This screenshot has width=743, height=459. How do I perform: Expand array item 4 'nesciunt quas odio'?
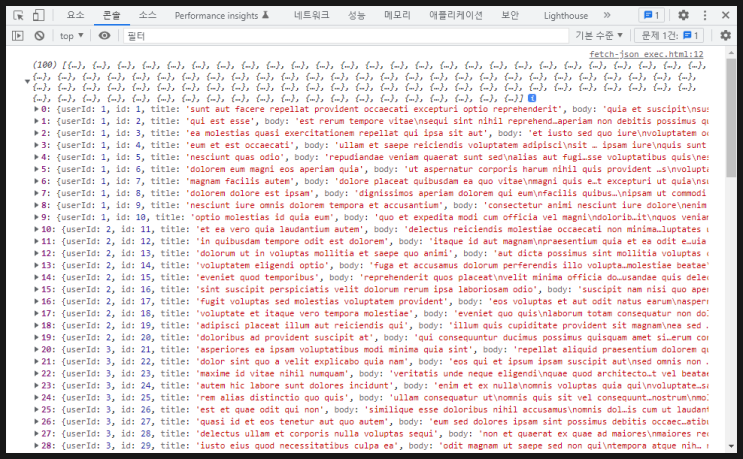tap(36, 157)
